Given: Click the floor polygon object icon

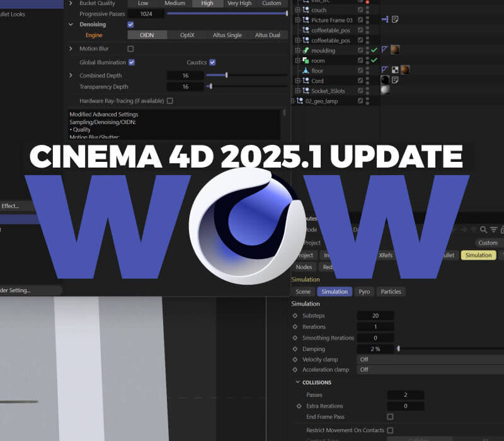Looking at the screenshot, I should point(306,71).
